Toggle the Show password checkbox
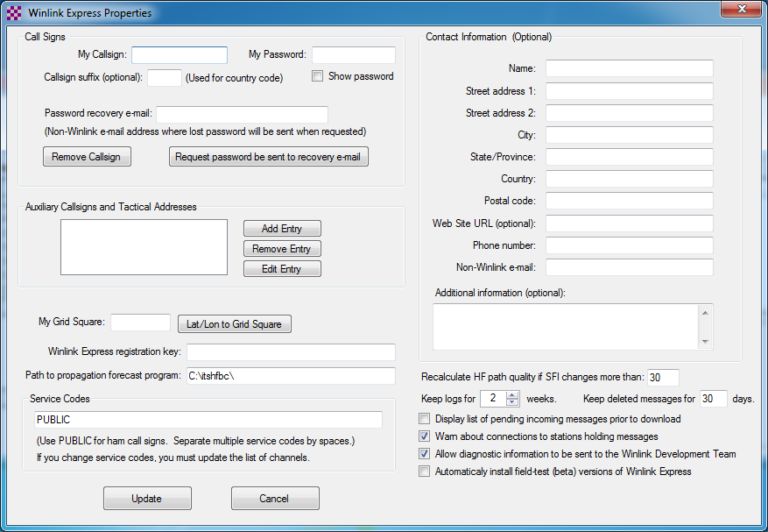This screenshot has height=532, width=768. click(x=317, y=76)
